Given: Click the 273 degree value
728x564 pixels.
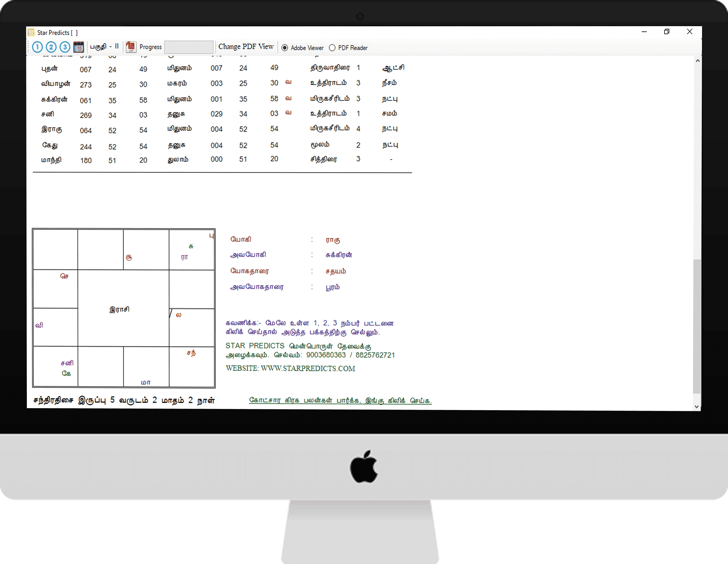Looking at the screenshot, I should pos(86,85).
